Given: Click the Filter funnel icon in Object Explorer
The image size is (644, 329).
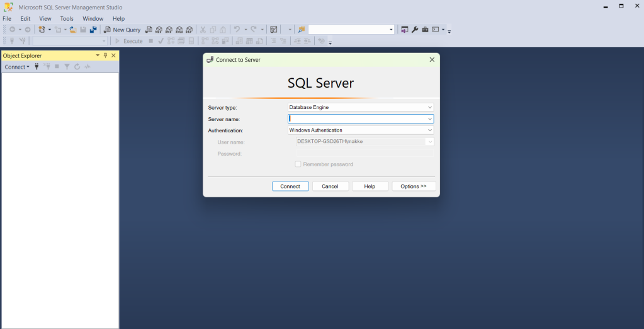Looking at the screenshot, I should 67,67.
